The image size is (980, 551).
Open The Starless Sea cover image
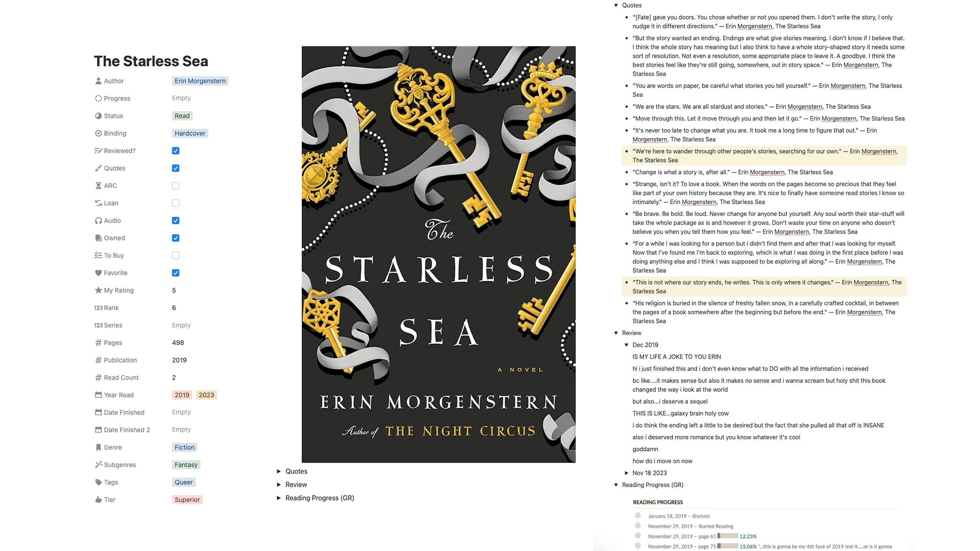(438, 254)
